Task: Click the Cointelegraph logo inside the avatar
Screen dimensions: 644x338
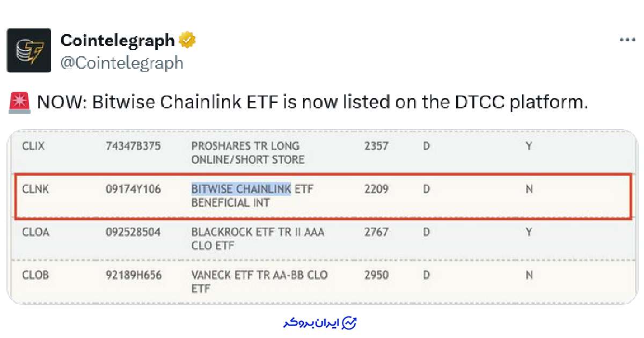Action: (28, 50)
